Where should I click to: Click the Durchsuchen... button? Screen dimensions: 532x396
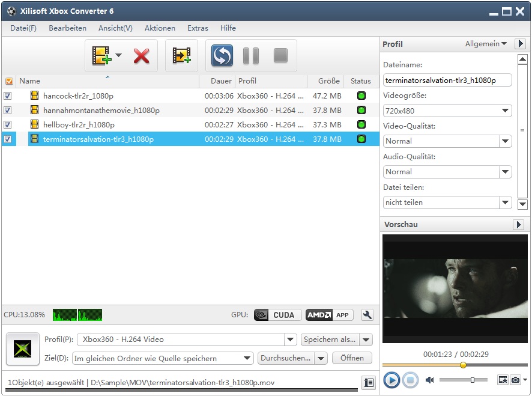point(286,358)
